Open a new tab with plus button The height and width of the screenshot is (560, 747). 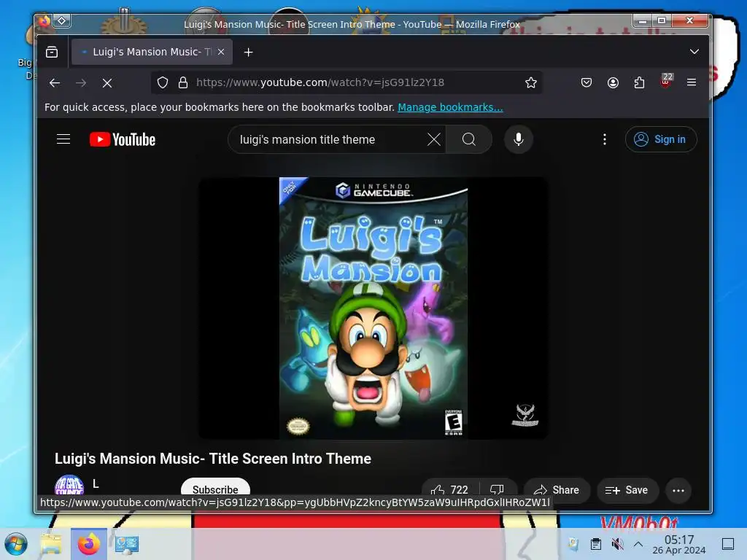[x=248, y=52]
